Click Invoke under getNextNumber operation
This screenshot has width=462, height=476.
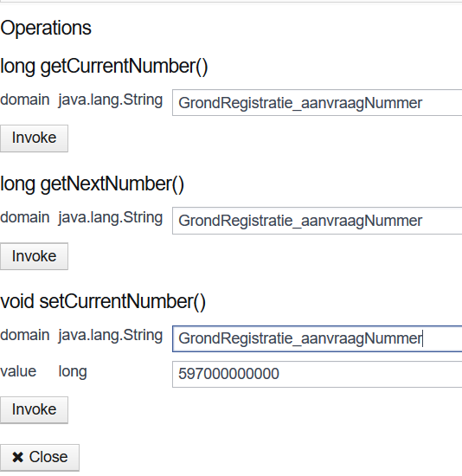pyautogui.click(x=34, y=256)
